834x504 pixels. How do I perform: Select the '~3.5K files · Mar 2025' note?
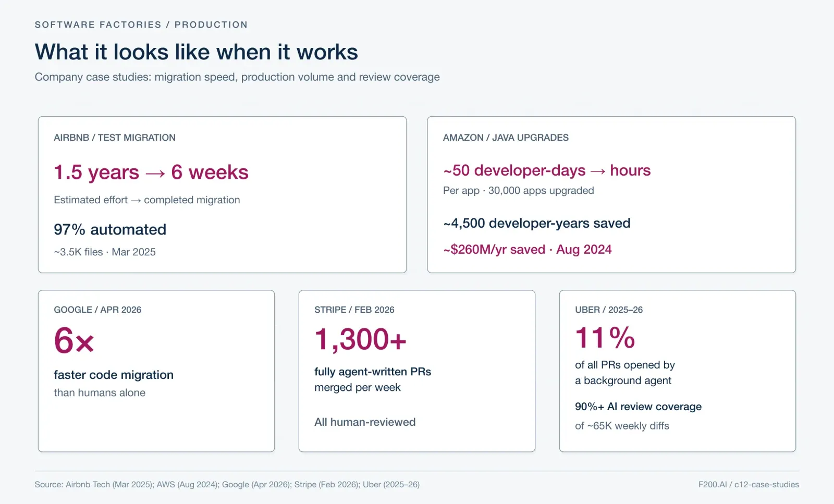(105, 252)
